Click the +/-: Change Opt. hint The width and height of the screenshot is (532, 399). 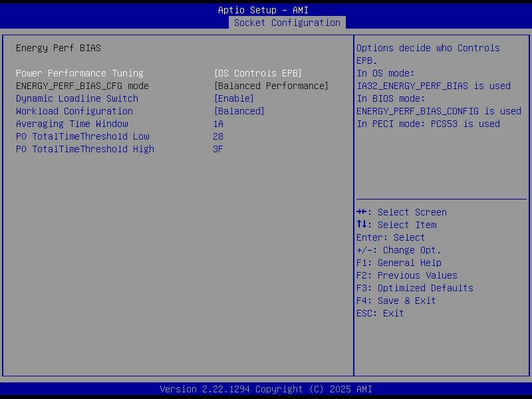[x=398, y=250]
